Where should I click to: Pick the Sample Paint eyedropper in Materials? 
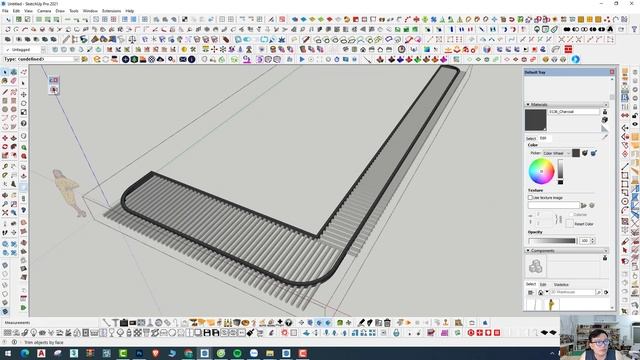pyautogui.click(x=605, y=137)
